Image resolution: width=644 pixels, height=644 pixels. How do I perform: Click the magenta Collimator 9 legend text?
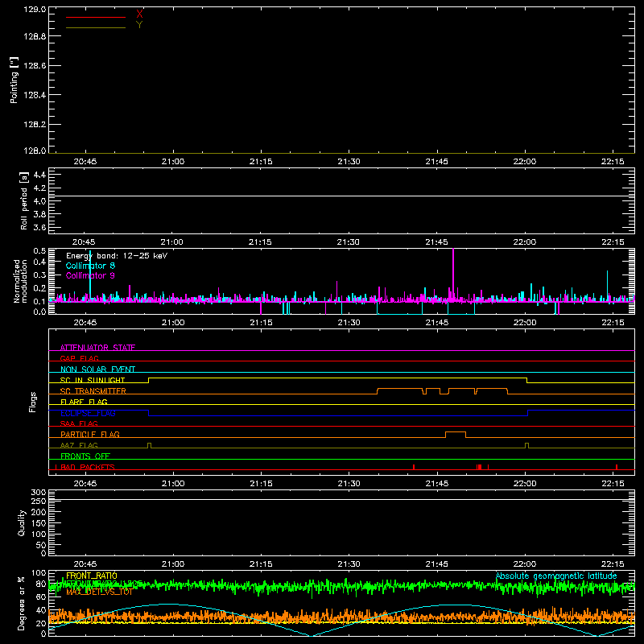90,275
